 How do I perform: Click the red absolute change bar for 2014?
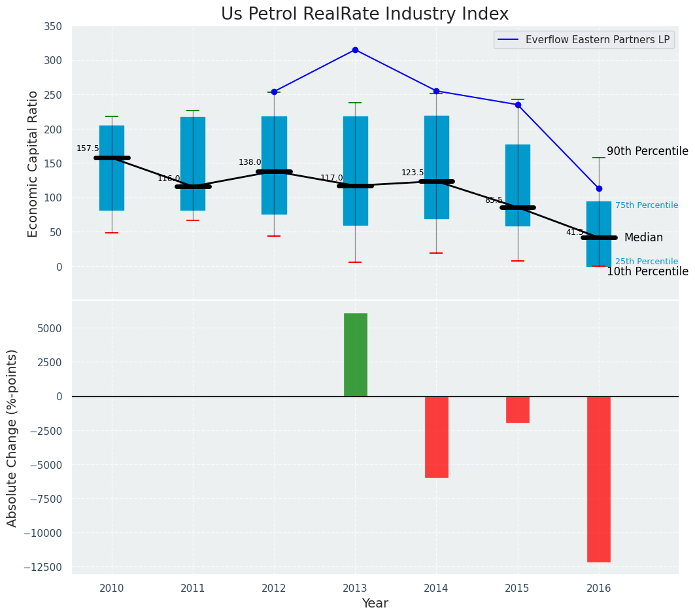(437, 437)
